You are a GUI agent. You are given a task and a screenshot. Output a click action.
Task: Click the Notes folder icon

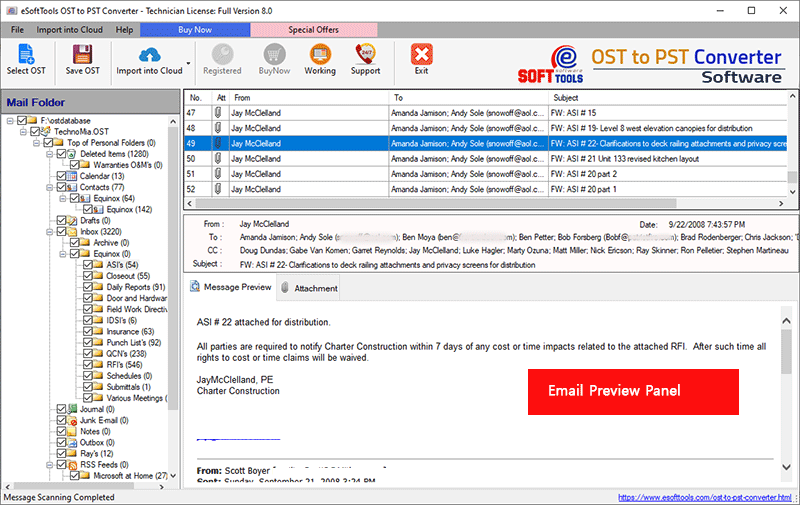coord(72,432)
